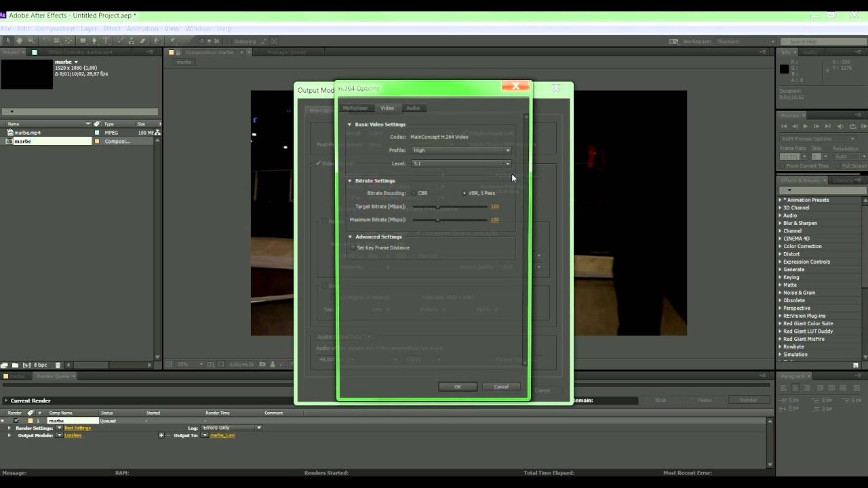Viewport: 868px width, 488px height.
Task: Enable Set Key Frame Distance
Action: click(353, 247)
